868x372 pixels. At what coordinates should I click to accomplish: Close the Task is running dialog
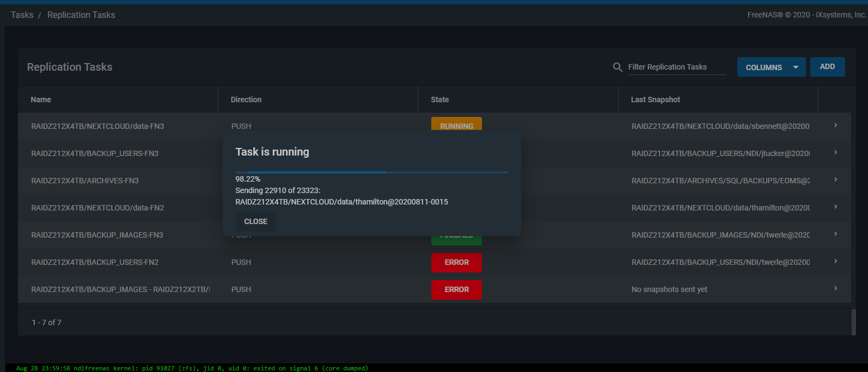[255, 221]
